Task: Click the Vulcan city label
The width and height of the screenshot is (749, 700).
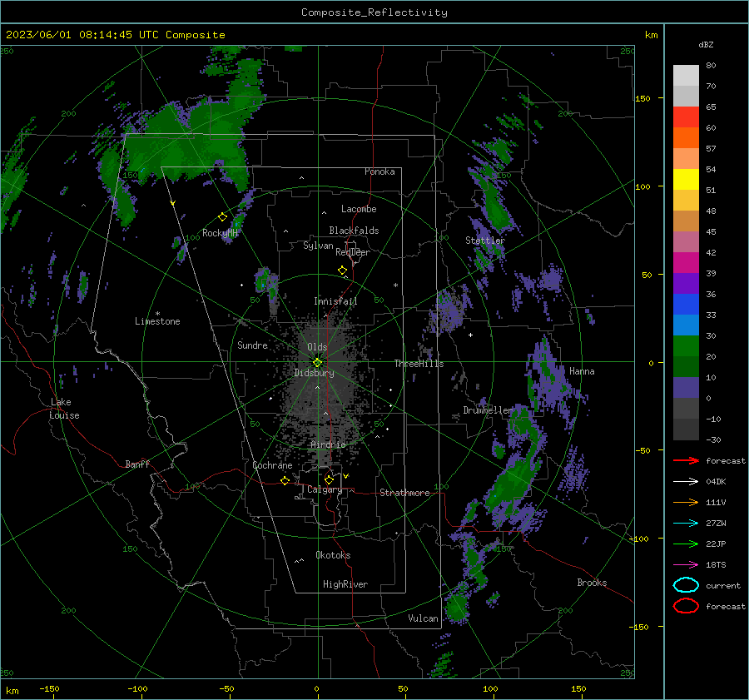Action: [423, 618]
